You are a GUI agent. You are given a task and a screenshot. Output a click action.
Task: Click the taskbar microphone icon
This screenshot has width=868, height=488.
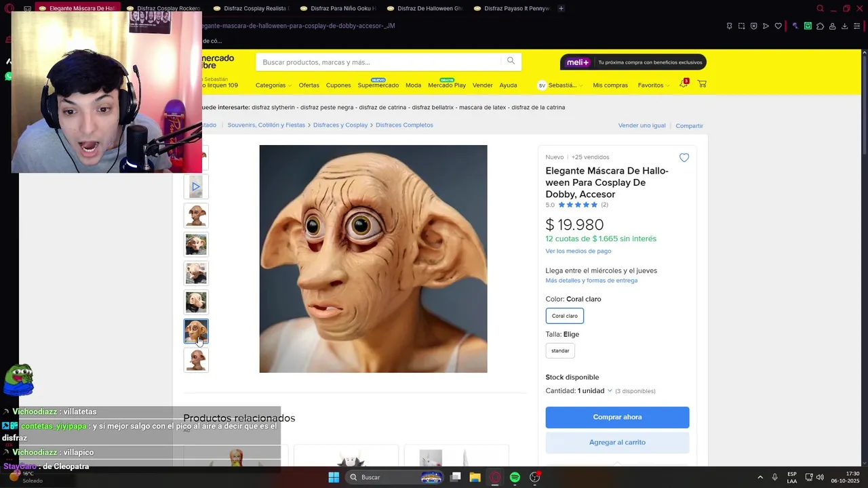(774, 477)
